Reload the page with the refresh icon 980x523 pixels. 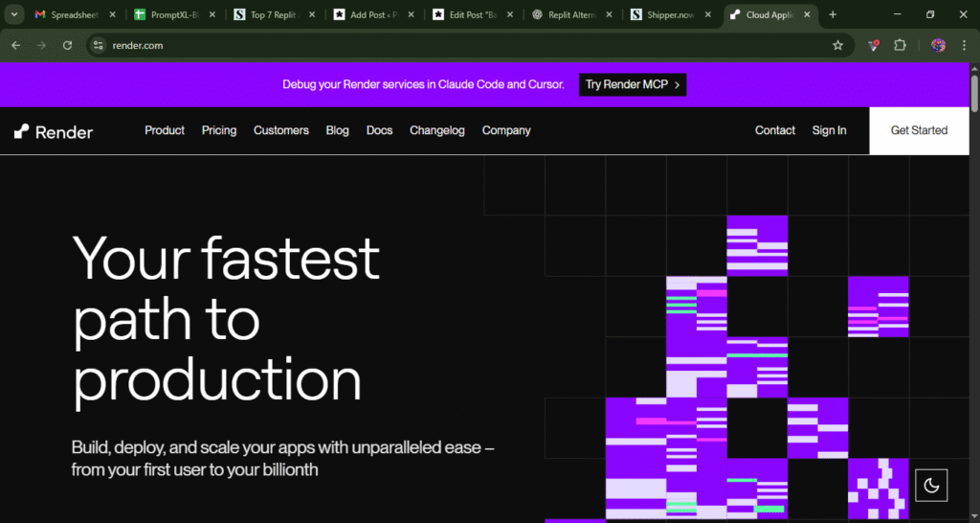pos(68,45)
